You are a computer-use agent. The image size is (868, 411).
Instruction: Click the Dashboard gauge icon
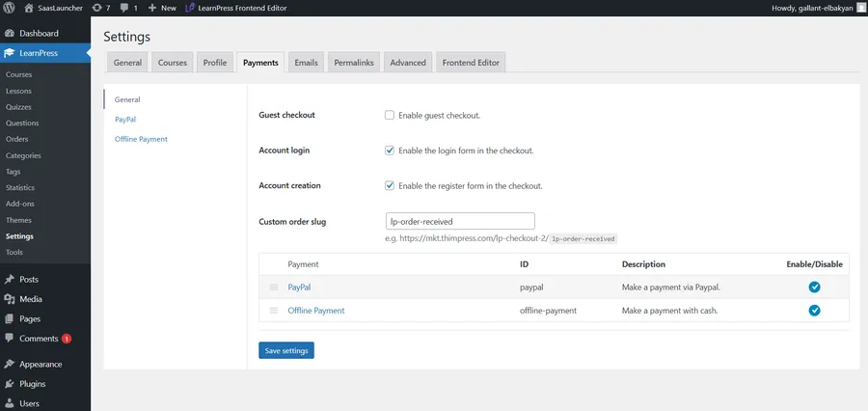pos(10,33)
